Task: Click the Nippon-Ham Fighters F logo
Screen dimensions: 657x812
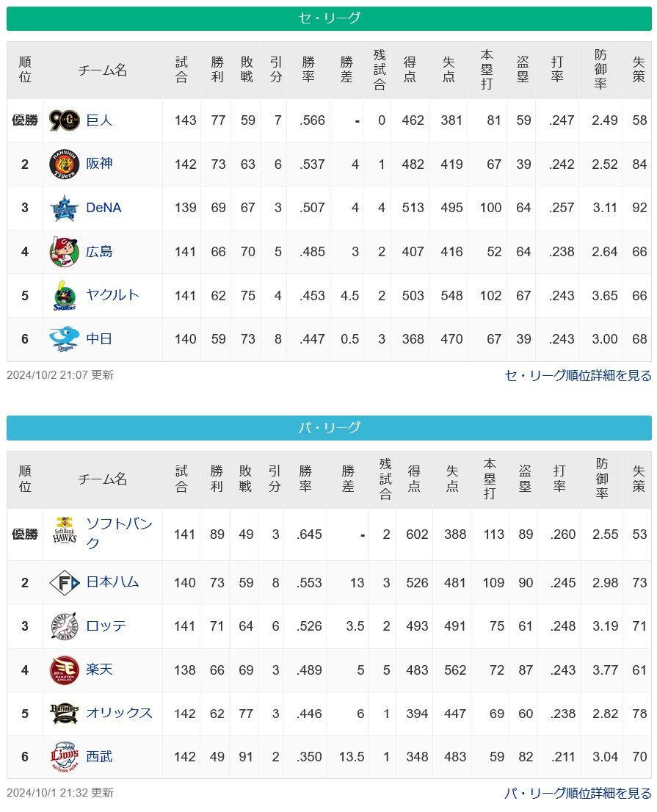Action: pyautogui.click(x=64, y=583)
